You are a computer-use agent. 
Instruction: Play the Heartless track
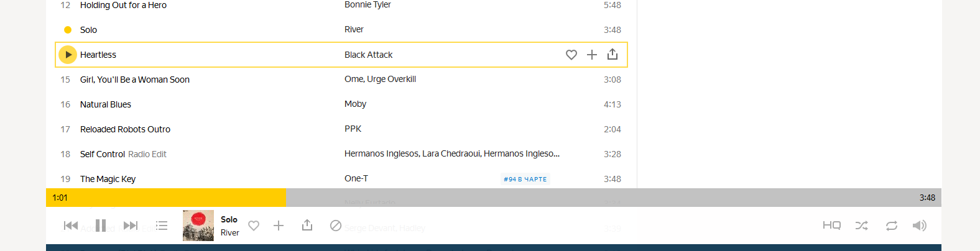click(68, 55)
